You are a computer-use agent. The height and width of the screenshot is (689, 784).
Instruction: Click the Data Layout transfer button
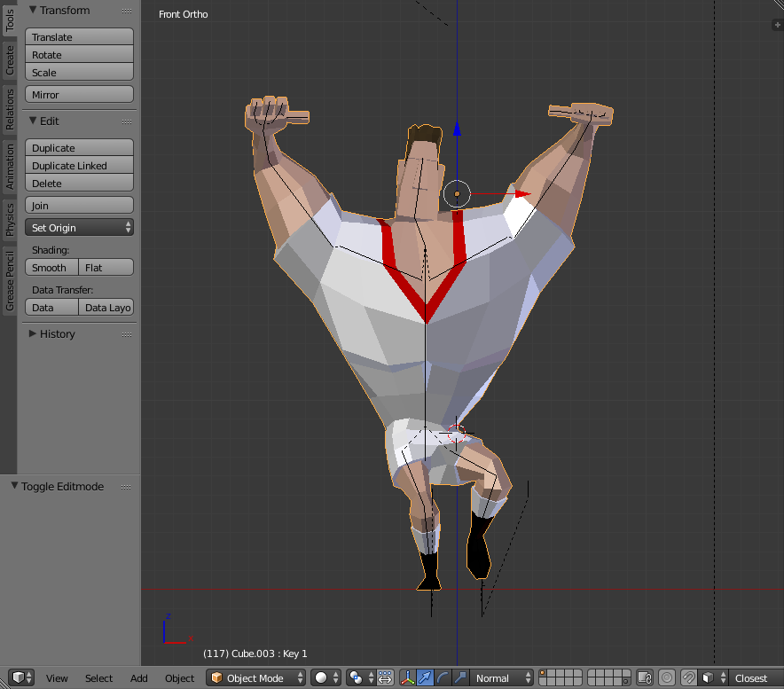coord(106,308)
